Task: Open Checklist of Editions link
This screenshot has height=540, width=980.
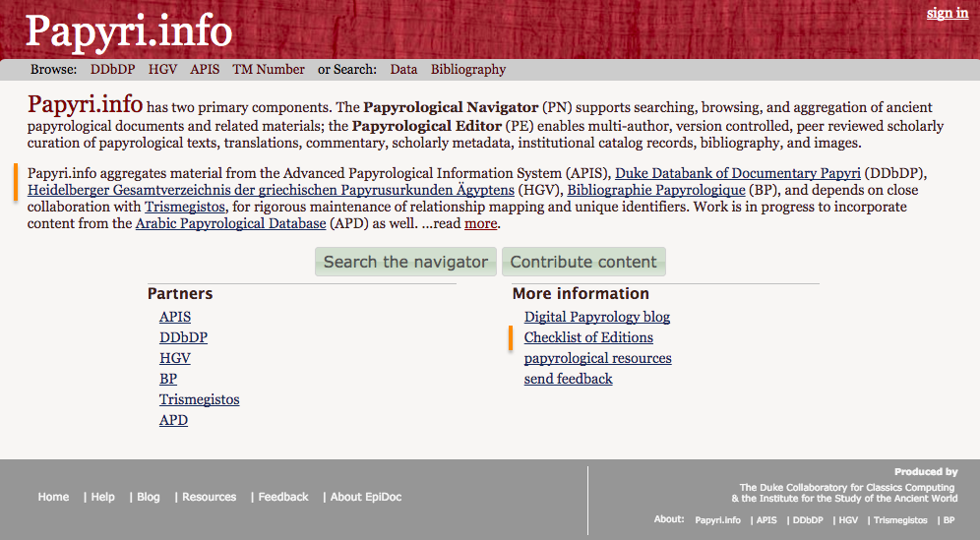Action: coord(588,337)
